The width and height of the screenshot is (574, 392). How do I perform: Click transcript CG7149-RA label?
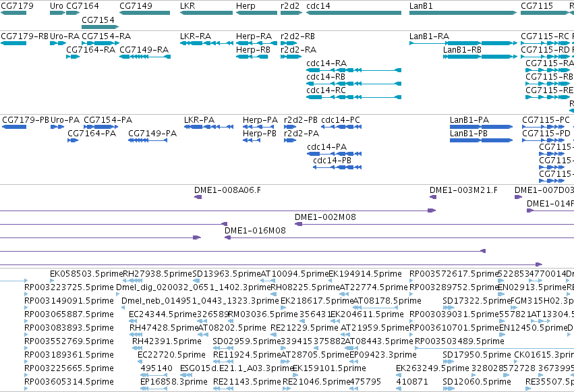(144, 49)
